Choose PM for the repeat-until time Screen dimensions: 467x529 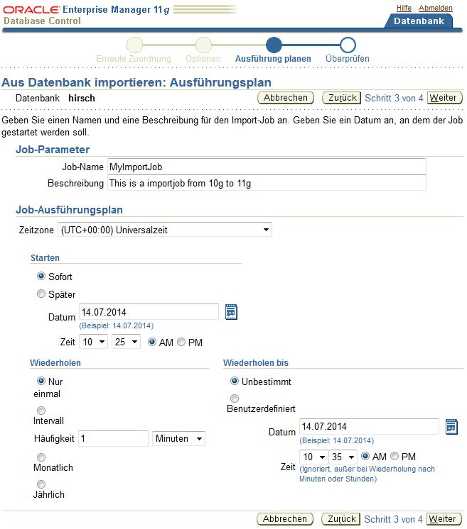point(394,456)
